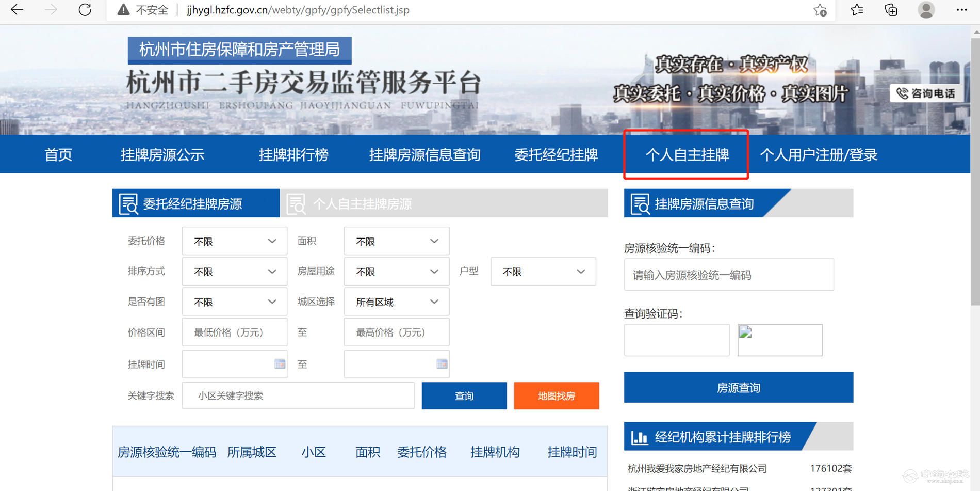Click the 房源核验统一编码 input field
980x491 pixels.
click(x=728, y=275)
